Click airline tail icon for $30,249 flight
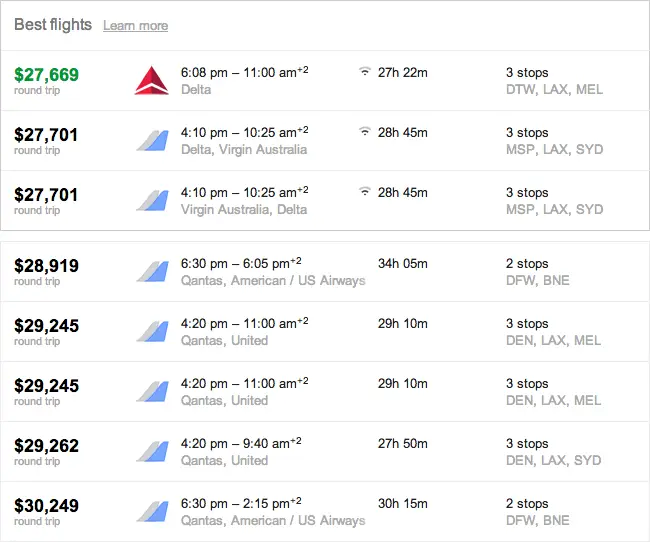650x542 pixels. [x=153, y=511]
